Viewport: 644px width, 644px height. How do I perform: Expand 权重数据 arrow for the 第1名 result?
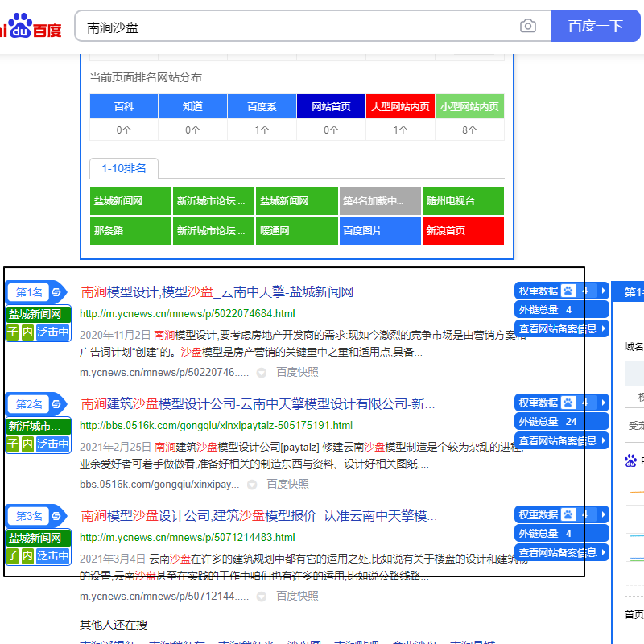coord(603,291)
